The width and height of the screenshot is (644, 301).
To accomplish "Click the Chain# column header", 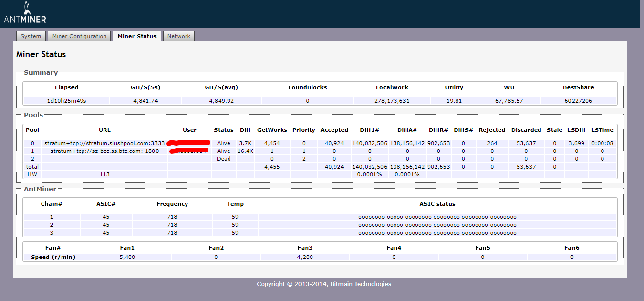I will [x=51, y=204].
